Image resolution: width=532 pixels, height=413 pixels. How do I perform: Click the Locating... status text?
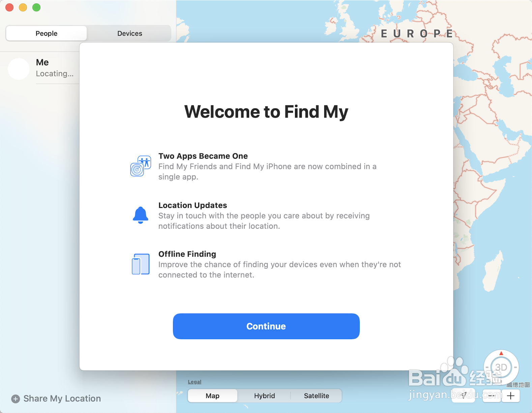coord(55,73)
